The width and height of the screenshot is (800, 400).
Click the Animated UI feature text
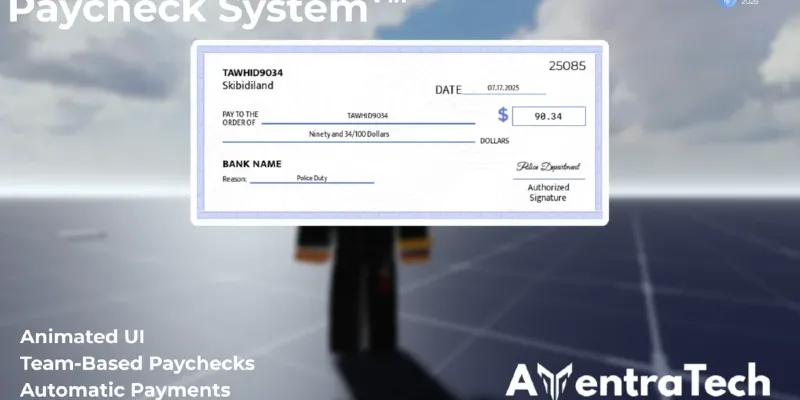click(82, 337)
